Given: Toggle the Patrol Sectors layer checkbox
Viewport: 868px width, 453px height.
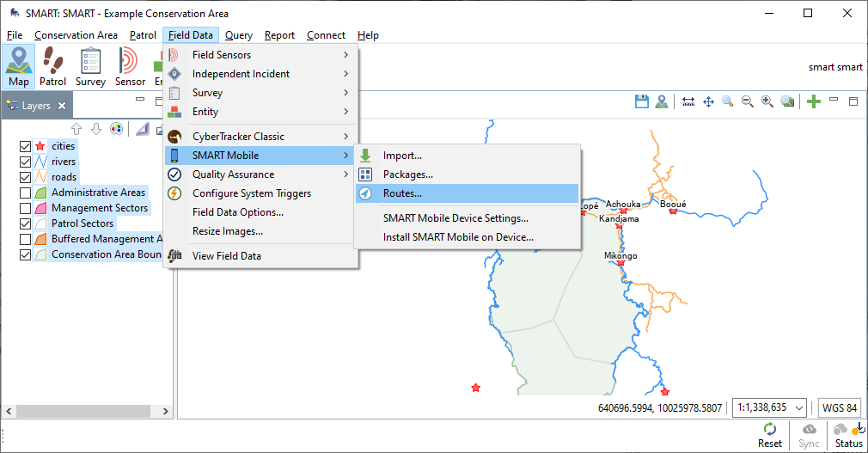Looking at the screenshot, I should (25, 223).
